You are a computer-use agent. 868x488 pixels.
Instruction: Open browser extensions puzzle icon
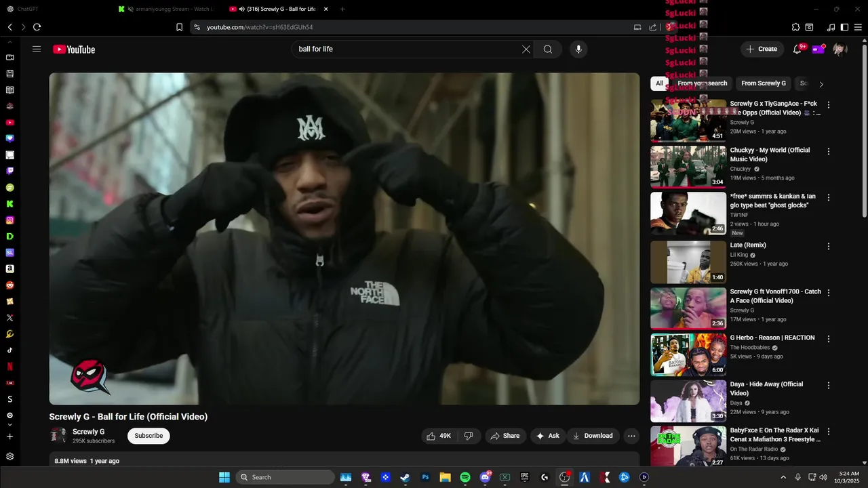coord(796,27)
